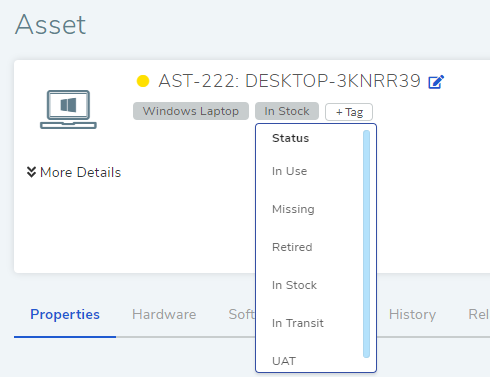
Task: Click the status dropdown scrollbar
Action: pyautogui.click(x=366, y=244)
